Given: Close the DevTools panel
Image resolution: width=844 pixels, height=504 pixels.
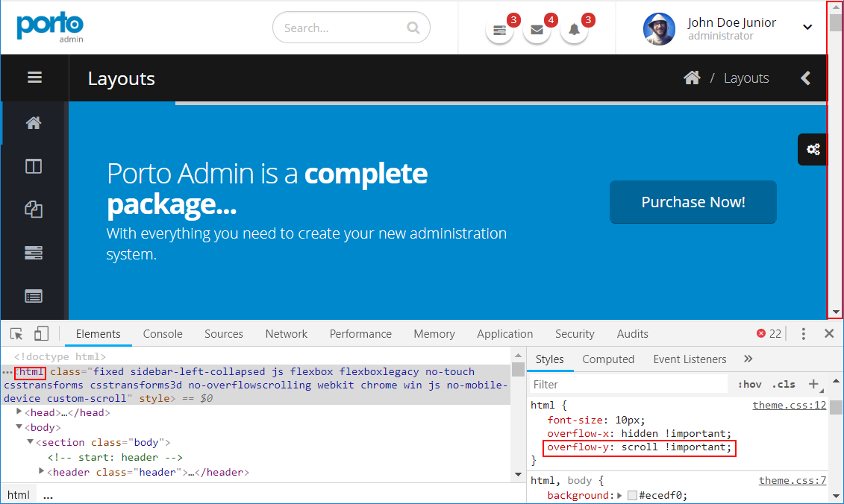Looking at the screenshot, I should (829, 333).
